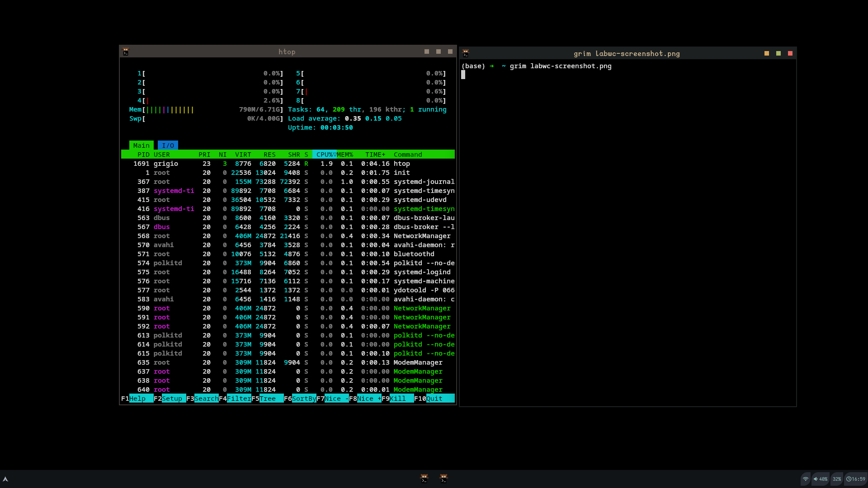Click the 32% indicator in the panel

(837, 479)
